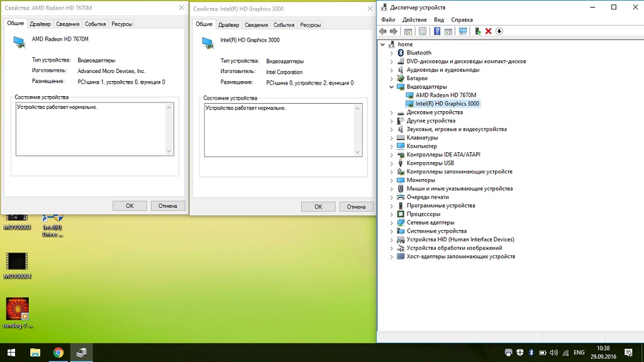
Task: Select Другие устройства in device tree
Action: point(431,121)
